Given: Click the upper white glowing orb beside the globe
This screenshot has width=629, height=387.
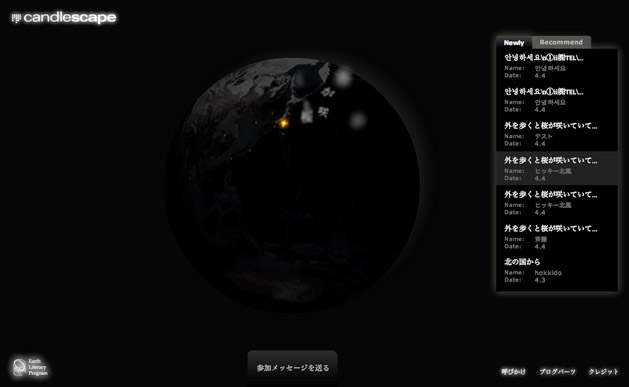Looking at the screenshot, I should pos(343,77).
